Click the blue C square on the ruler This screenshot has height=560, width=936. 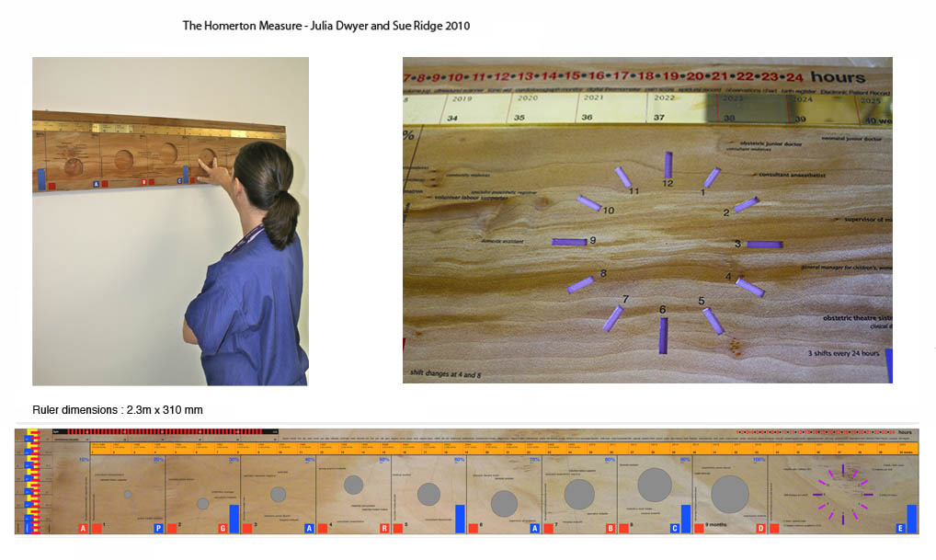click(x=675, y=529)
